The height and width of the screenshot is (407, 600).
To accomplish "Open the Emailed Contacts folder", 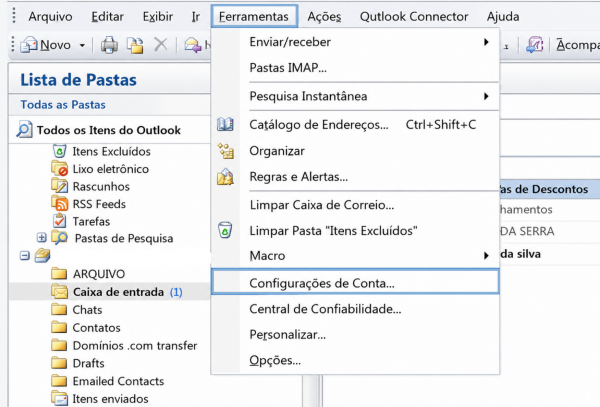I will [x=118, y=381].
